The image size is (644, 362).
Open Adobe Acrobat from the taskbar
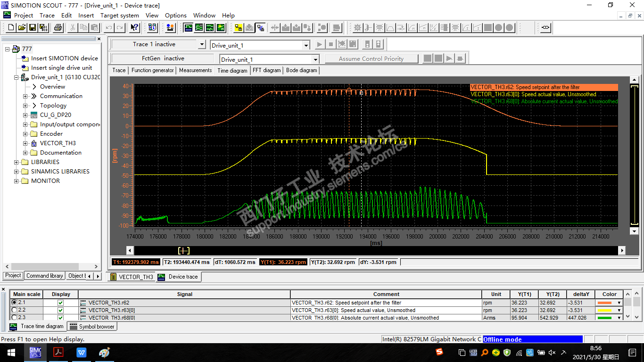[x=58, y=352]
